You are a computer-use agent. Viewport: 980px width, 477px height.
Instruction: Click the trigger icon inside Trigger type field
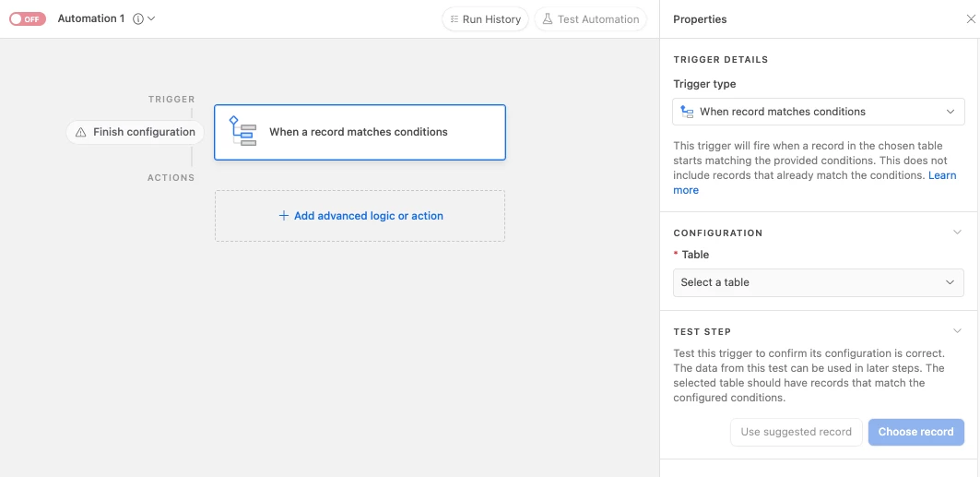click(687, 112)
